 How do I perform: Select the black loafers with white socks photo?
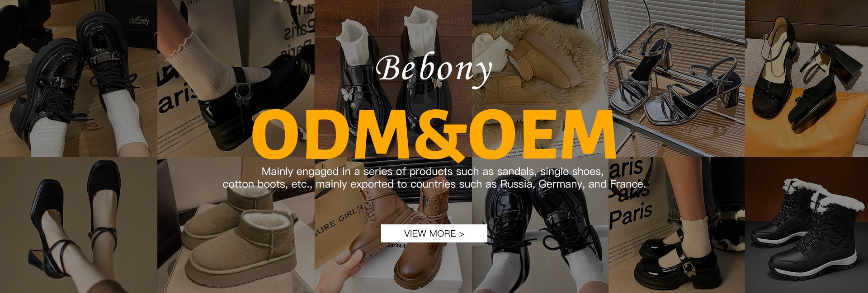393,79
